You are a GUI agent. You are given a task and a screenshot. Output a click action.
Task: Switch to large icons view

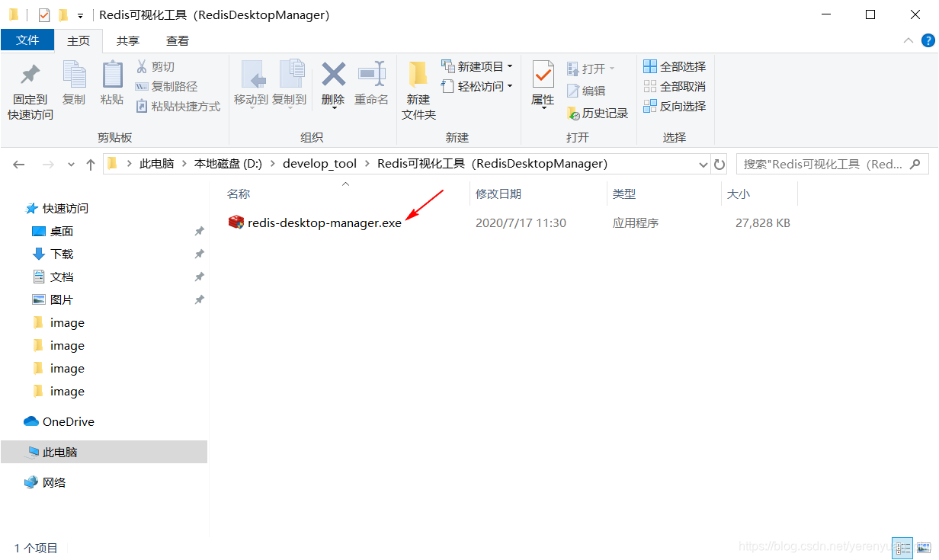(x=923, y=547)
